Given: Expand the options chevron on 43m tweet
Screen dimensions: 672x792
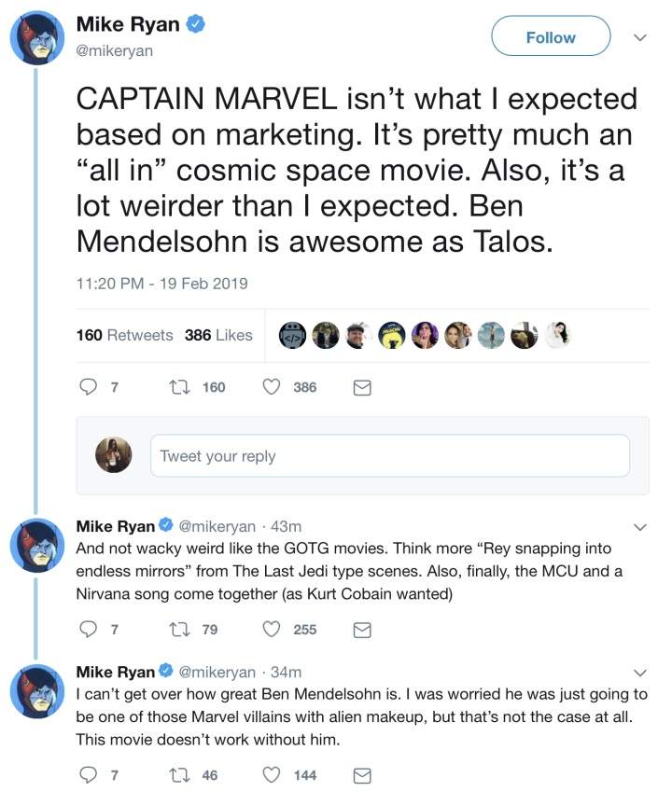Looking at the screenshot, I should tap(639, 527).
